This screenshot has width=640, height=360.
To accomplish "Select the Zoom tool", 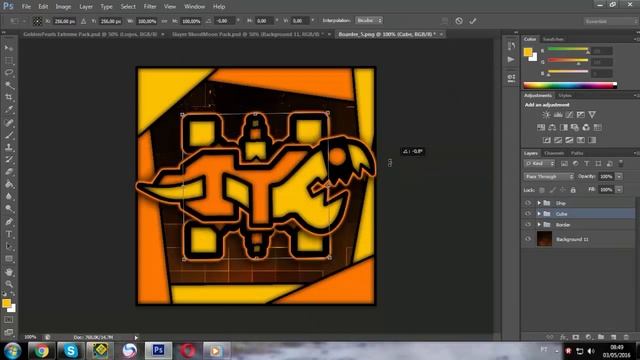I will 9,284.
